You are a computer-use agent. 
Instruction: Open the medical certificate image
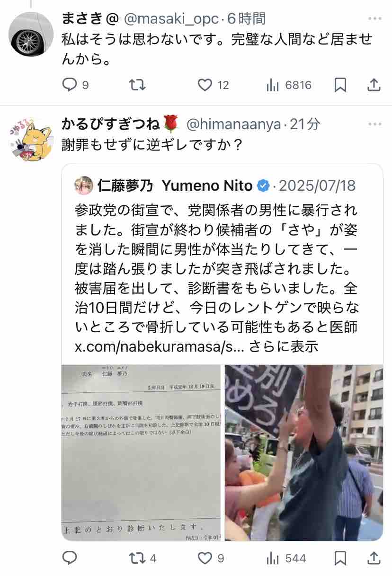141,452
